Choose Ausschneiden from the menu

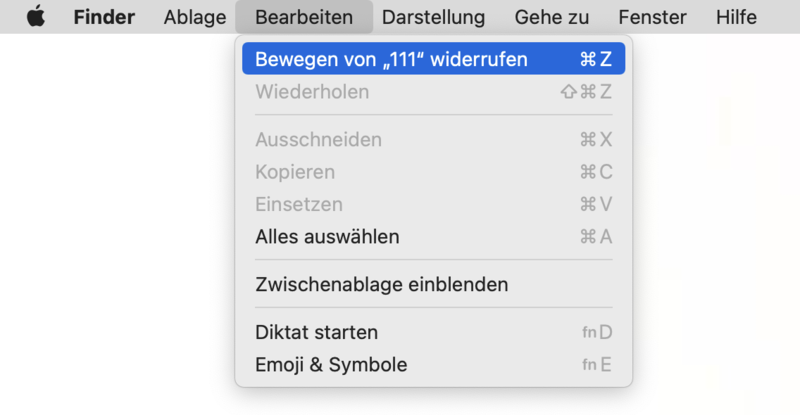[318, 140]
